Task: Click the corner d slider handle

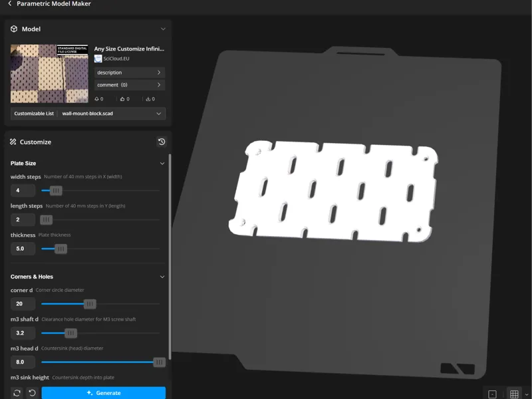Action: click(x=90, y=304)
